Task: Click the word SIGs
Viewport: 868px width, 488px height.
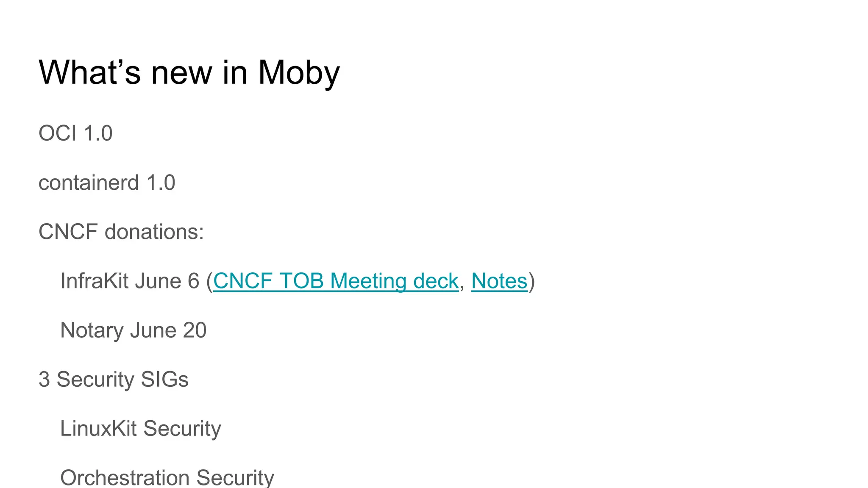Action: 165,380
